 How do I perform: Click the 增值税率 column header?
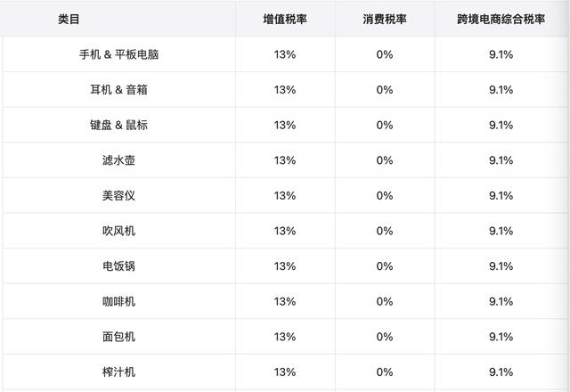285,19
